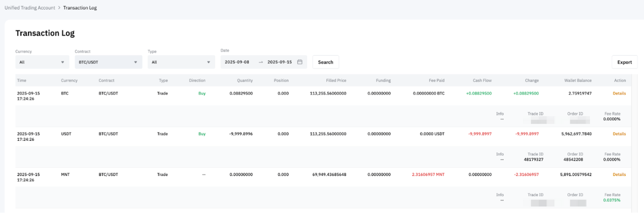Click the Time column header
Viewport: 644px width, 215px height.
click(22, 81)
